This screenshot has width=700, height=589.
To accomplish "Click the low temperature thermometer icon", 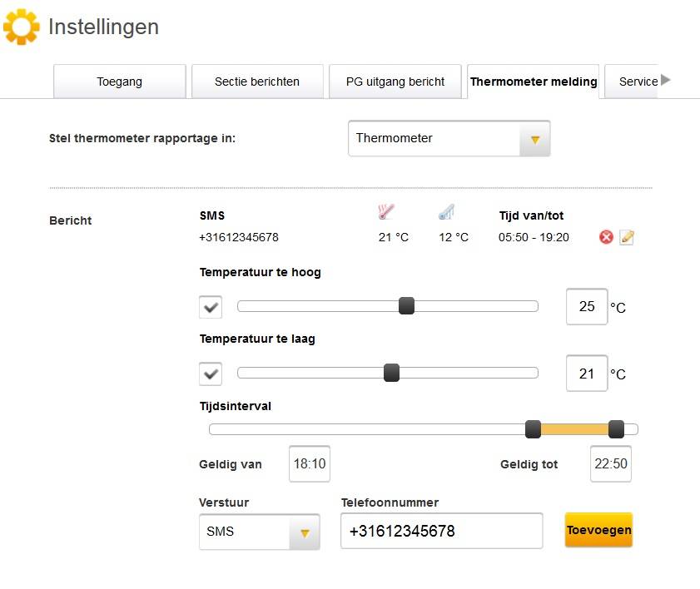I will pos(446,213).
